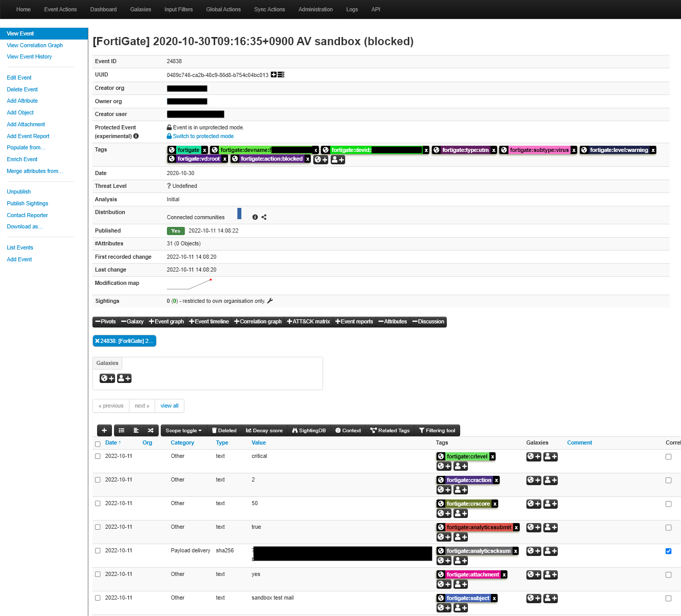Click the sightings wrench icon
The width and height of the screenshot is (681, 616).
pos(270,301)
